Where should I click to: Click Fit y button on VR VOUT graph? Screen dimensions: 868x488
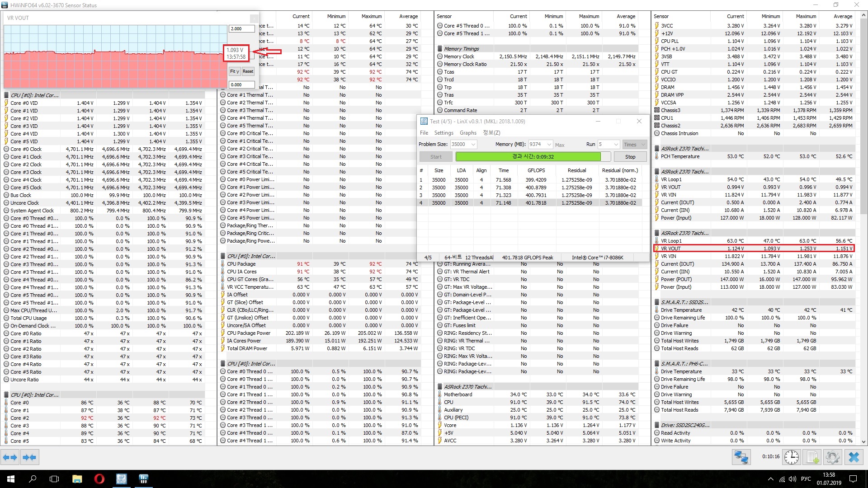pyautogui.click(x=234, y=71)
